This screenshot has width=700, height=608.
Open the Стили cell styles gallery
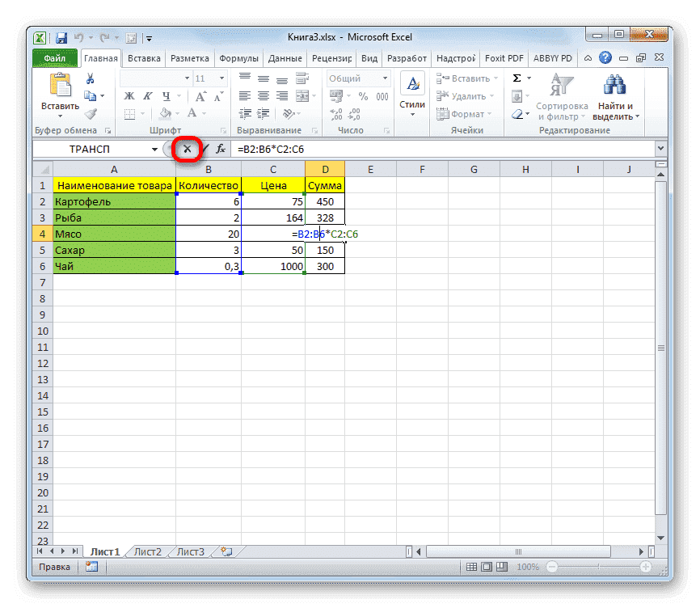coord(411,91)
